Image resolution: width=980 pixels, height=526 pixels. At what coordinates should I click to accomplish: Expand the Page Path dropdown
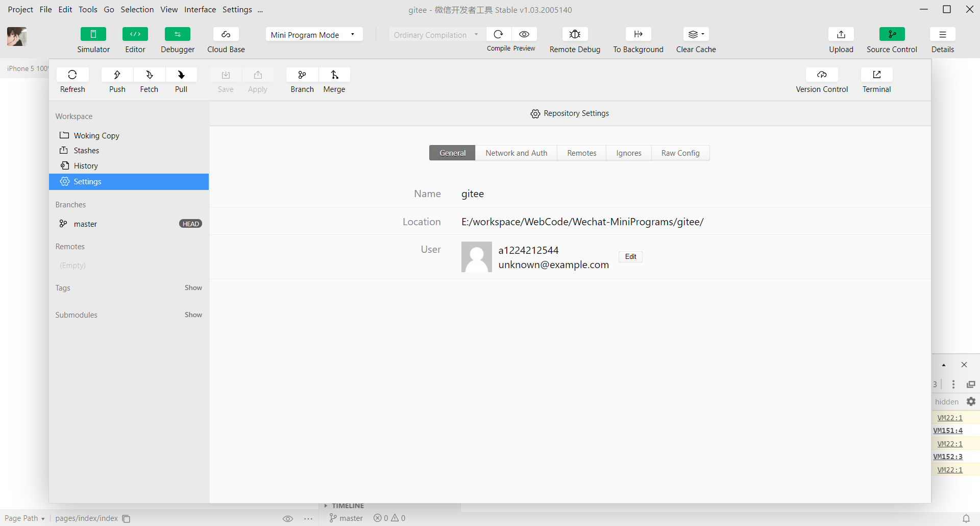[24, 518]
